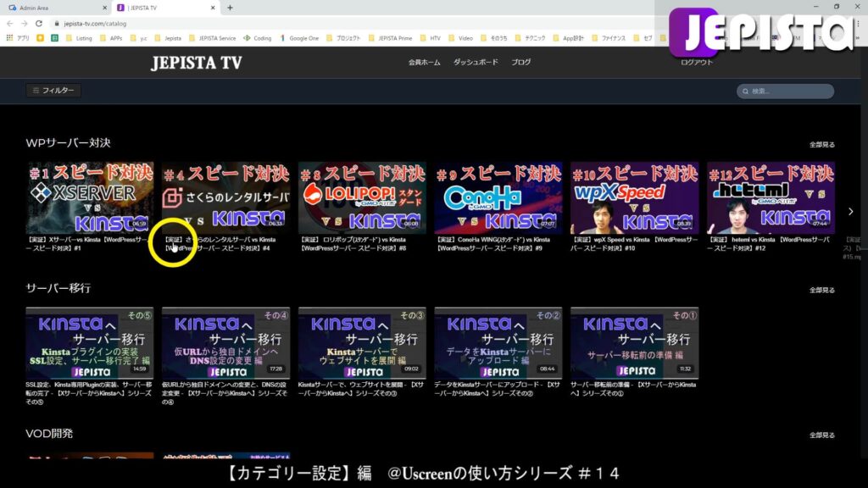Open the プロジェクト bookmark folder
The image size is (868, 488).
(x=344, y=38)
